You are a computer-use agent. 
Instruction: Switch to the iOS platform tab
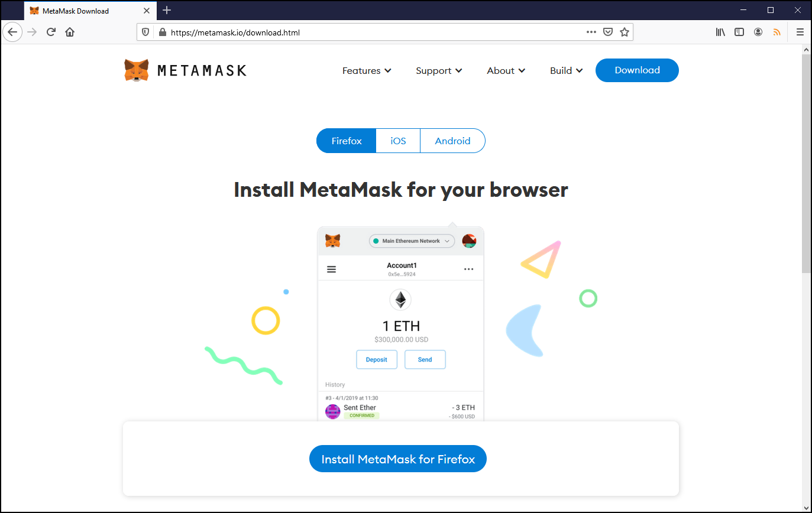[x=398, y=141]
